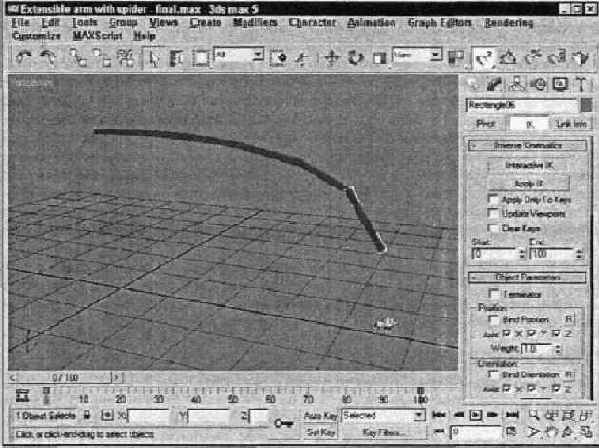Click the time slider showing 0 / 100
Screen dimensions: 599x448
64,378
